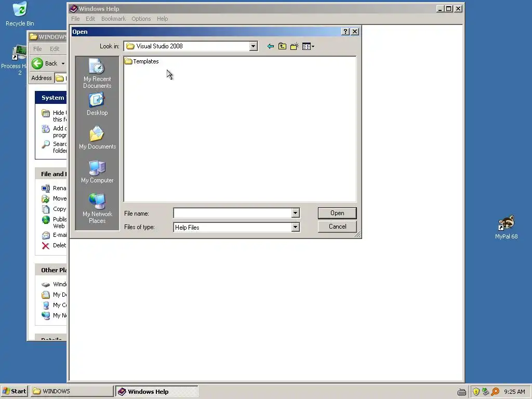Open File menu in WINDOWS explorer window
The width and height of the screenshot is (532, 399).
coord(37,49)
